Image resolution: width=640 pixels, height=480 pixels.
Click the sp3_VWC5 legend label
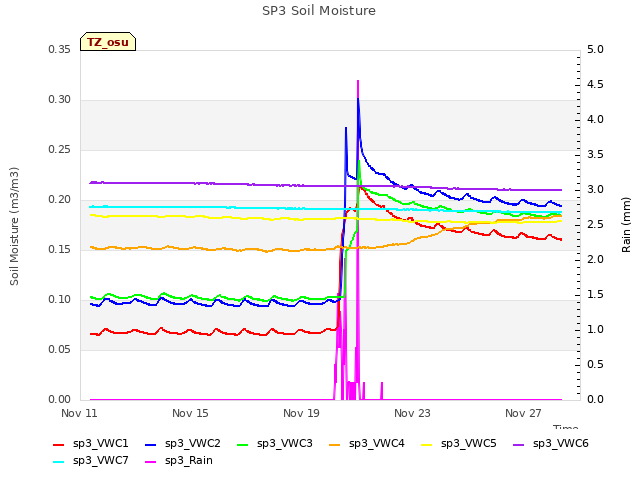[x=469, y=443]
